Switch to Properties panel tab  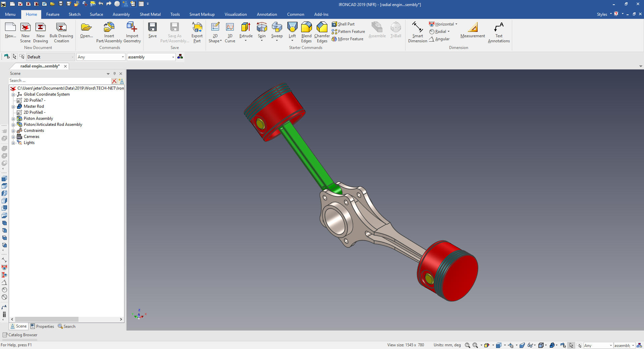pos(42,326)
